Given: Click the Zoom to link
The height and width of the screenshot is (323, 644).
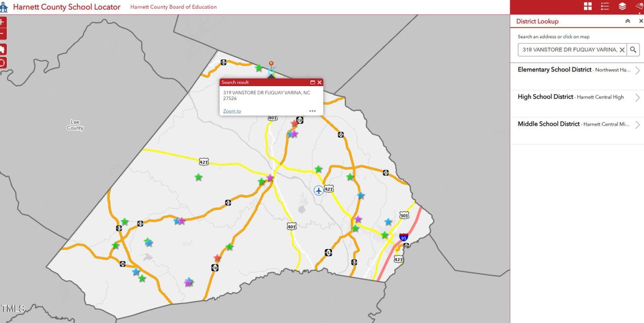Looking at the screenshot, I should click(x=232, y=111).
